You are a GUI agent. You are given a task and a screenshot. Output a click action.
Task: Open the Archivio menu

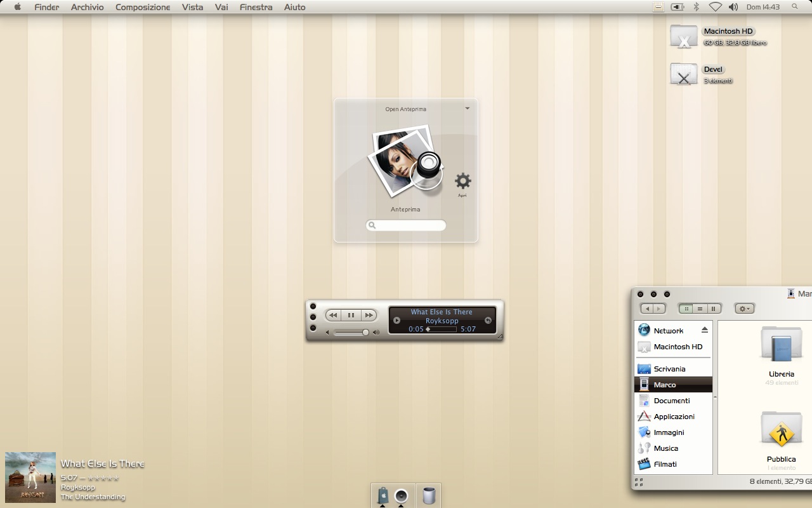click(88, 7)
